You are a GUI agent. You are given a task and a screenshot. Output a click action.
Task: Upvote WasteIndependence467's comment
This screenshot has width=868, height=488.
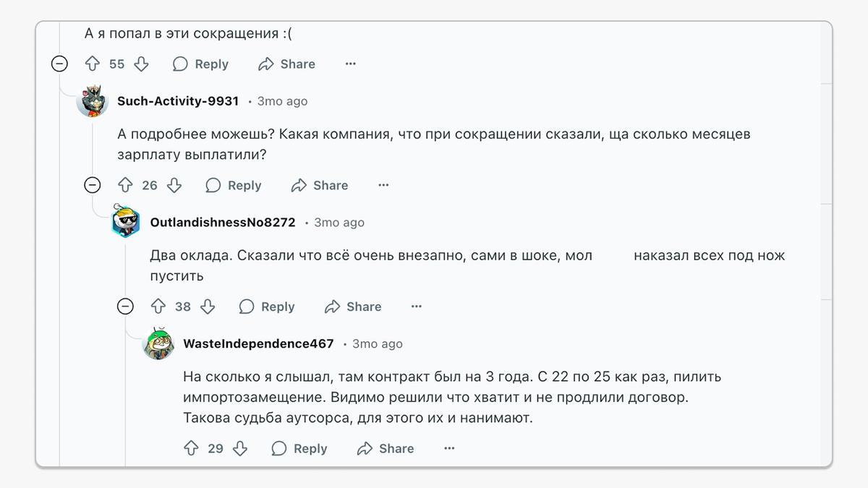tap(190, 448)
